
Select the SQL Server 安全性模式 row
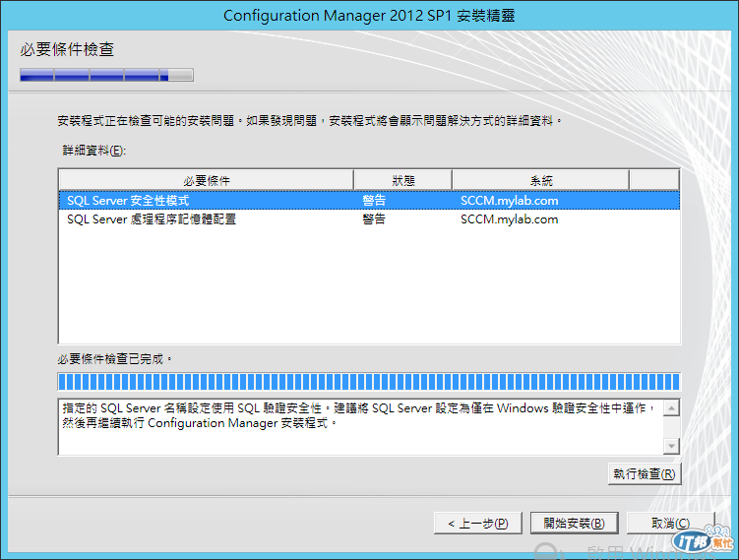coord(369,201)
